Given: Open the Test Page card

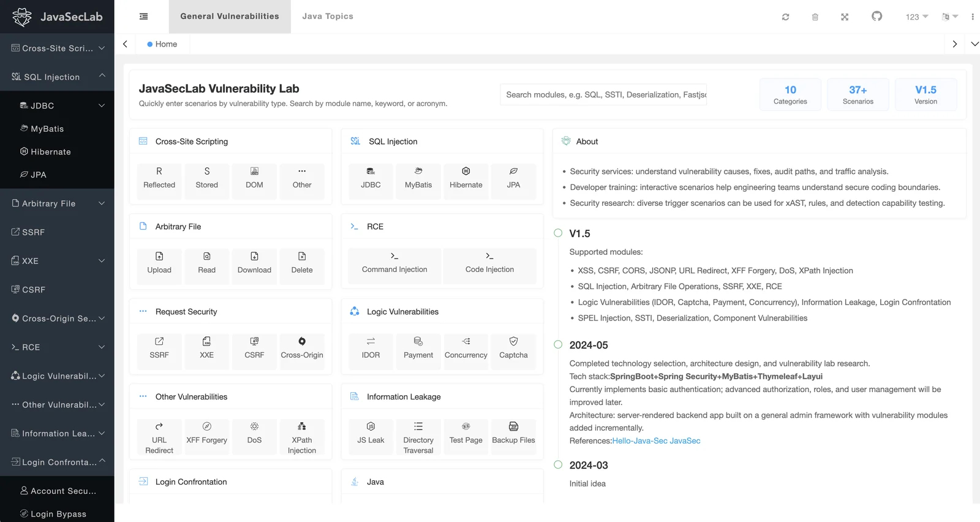Looking at the screenshot, I should click(466, 437).
